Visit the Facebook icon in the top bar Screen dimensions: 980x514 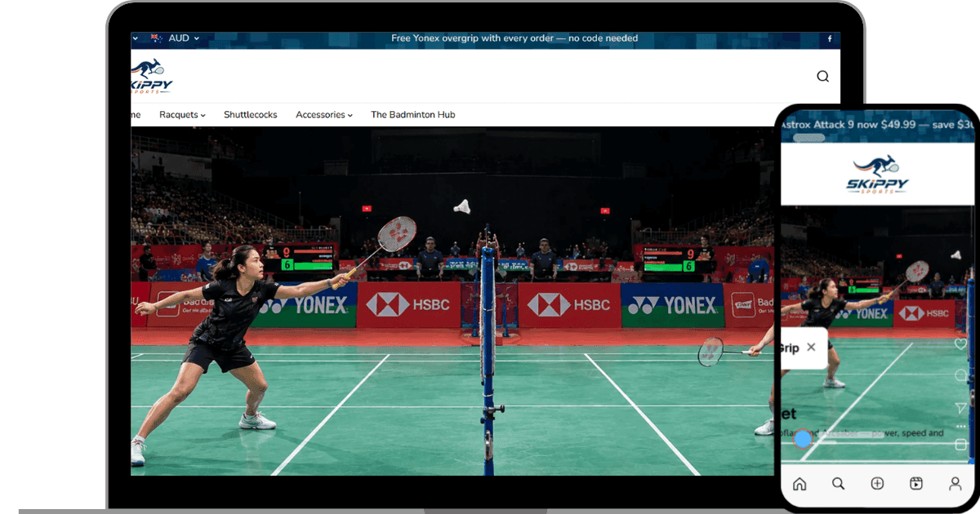point(830,38)
